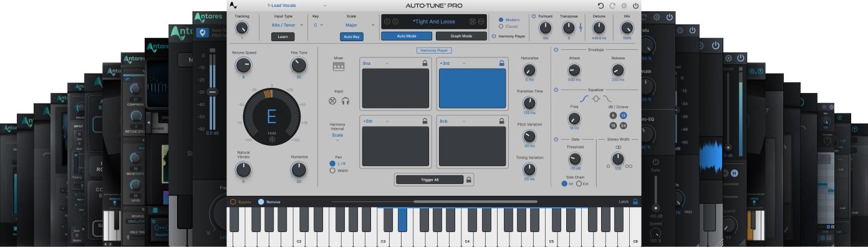Select the high-pass equalizer shape icon
868x247 pixels.
click(x=584, y=99)
